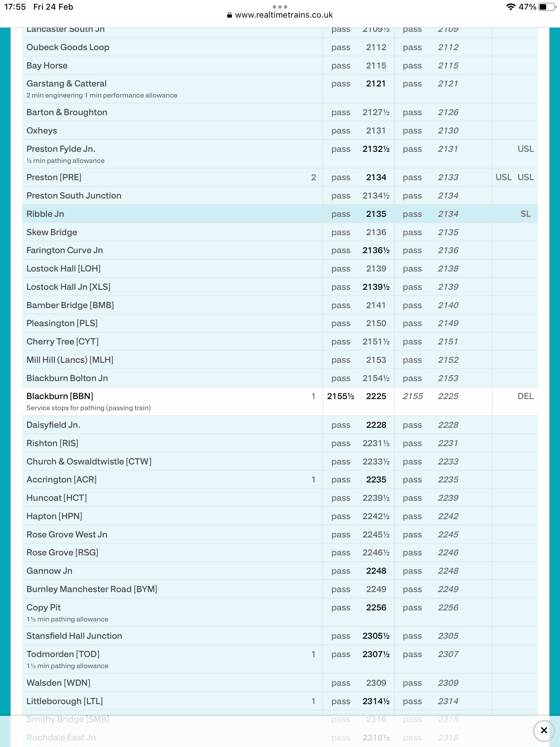The width and height of the screenshot is (560, 747).
Task: Open the Blackburn [BBN] station link
Action: pyautogui.click(x=60, y=396)
